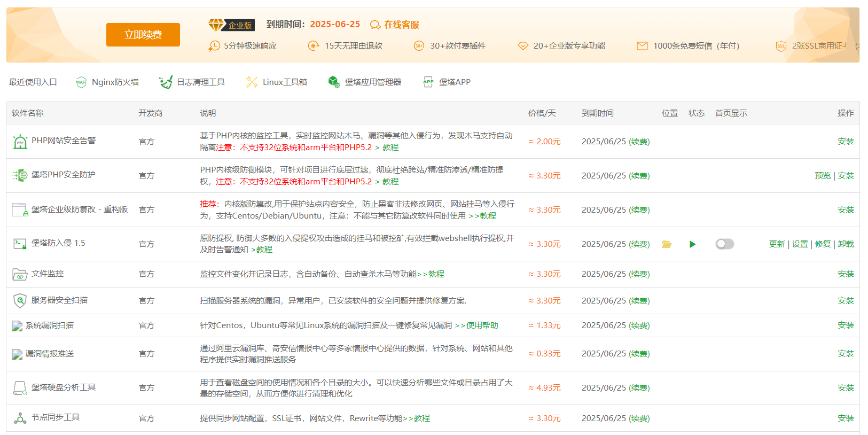
Task: Open 堡塔应用管理器 app manager
Action: click(365, 82)
